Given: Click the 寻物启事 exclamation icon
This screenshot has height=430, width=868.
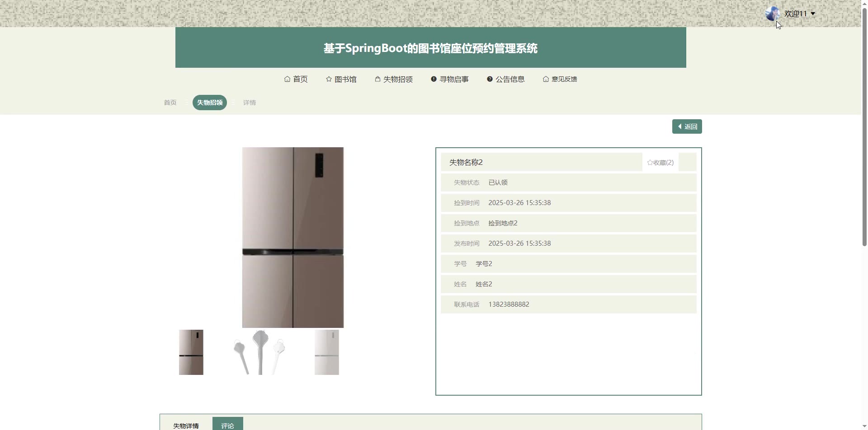Looking at the screenshot, I should [434, 79].
